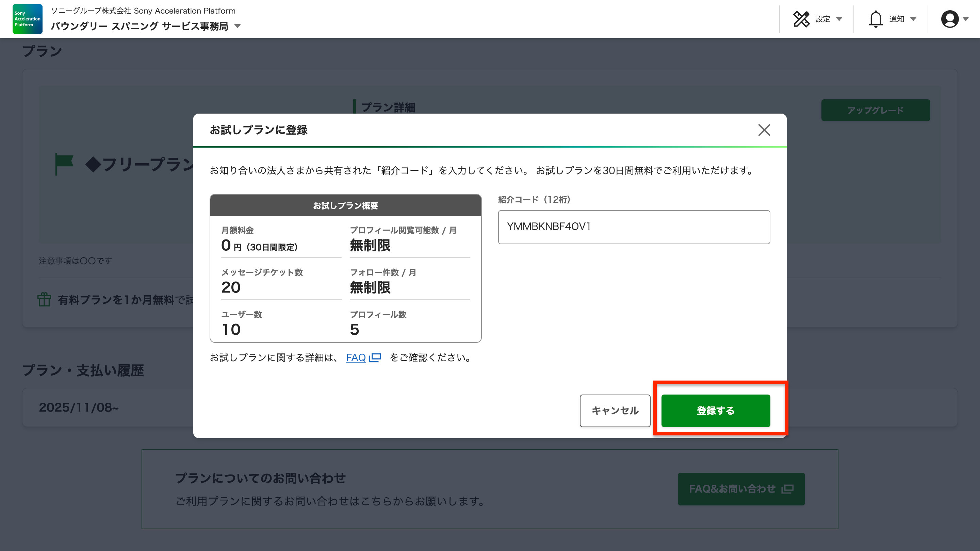Click the external link icon beside FAQ
980x551 pixels.
375,357
